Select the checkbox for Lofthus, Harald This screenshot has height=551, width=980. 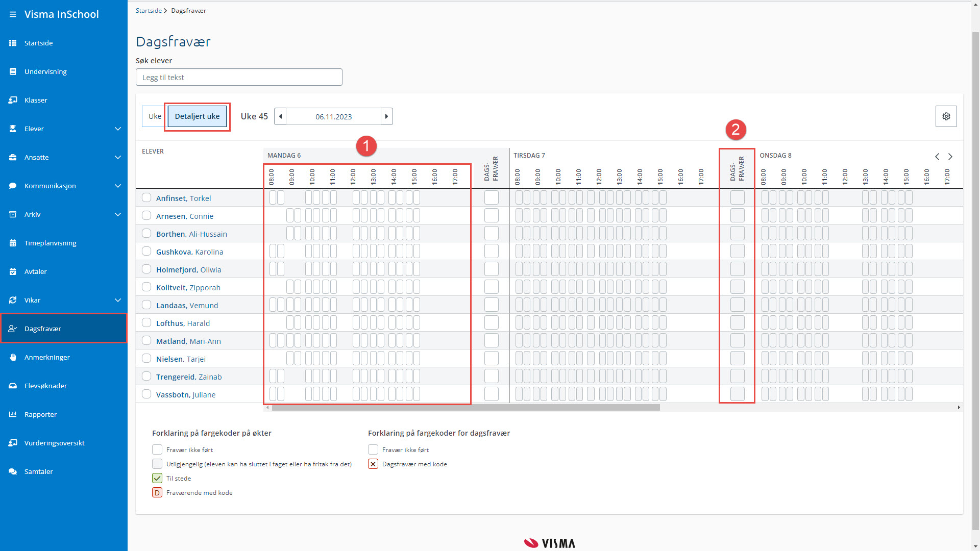coord(146,322)
